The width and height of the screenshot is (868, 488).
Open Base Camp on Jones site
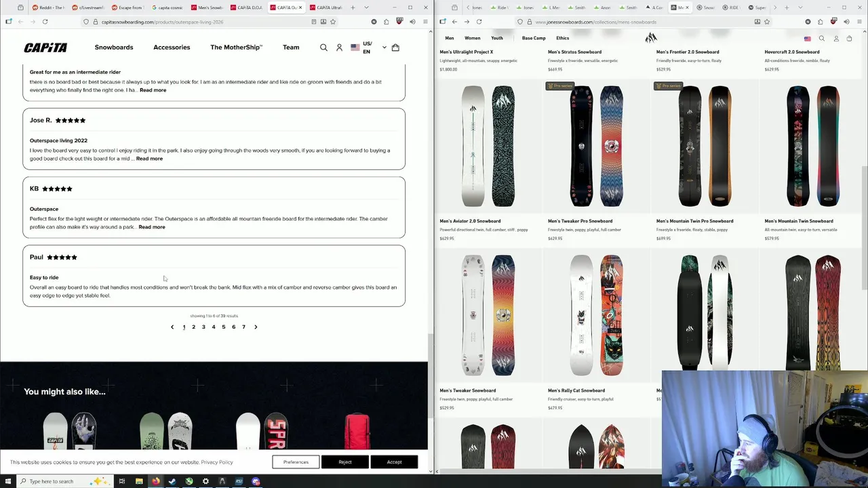point(534,38)
